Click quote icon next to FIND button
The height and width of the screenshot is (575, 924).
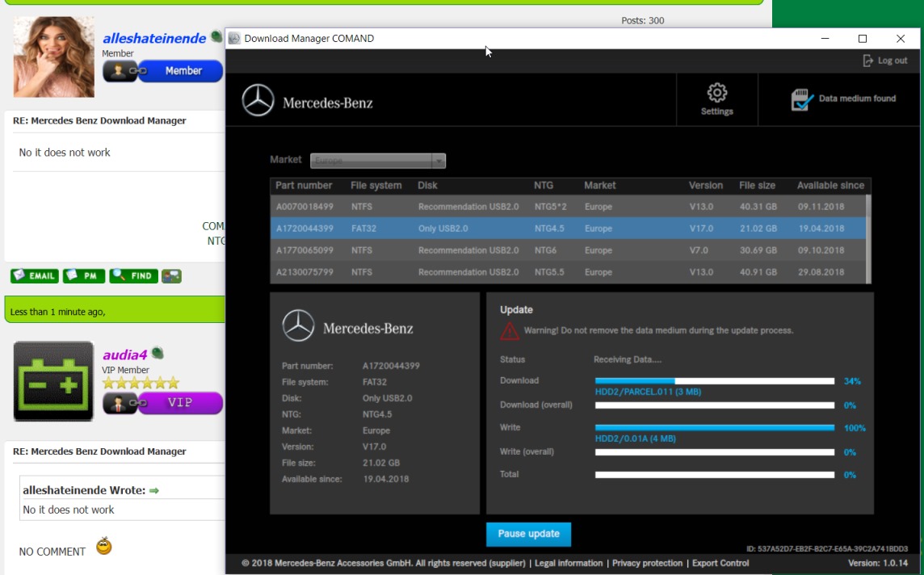(171, 275)
